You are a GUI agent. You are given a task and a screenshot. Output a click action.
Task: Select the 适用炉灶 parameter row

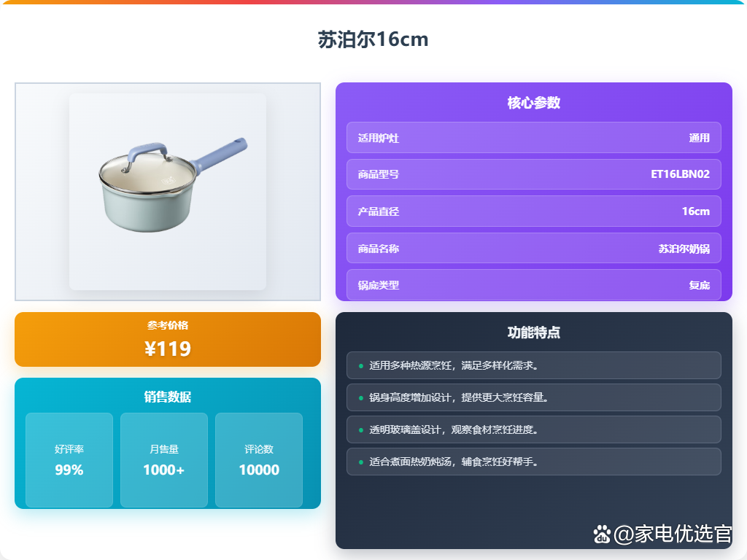tap(533, 138)
